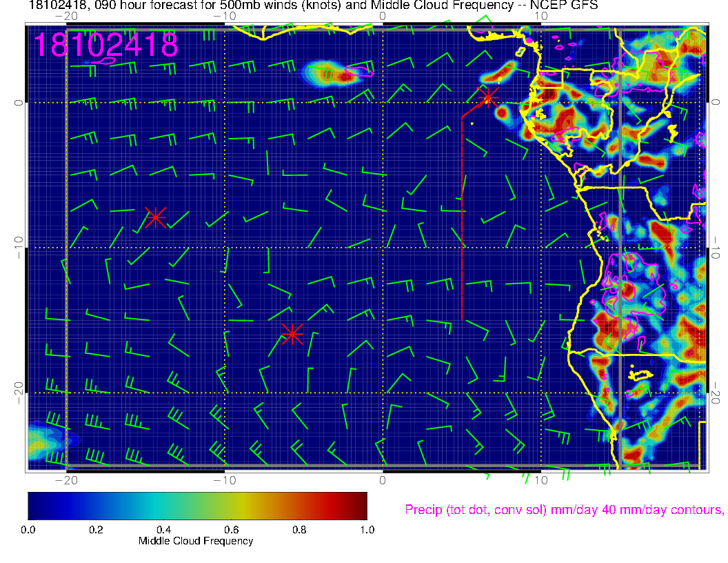The width and height of the screenshot is (728, 563).
Task: Click the red asterisk at the red track line's end
Action: pyautogui.click(x=487, y=97)
